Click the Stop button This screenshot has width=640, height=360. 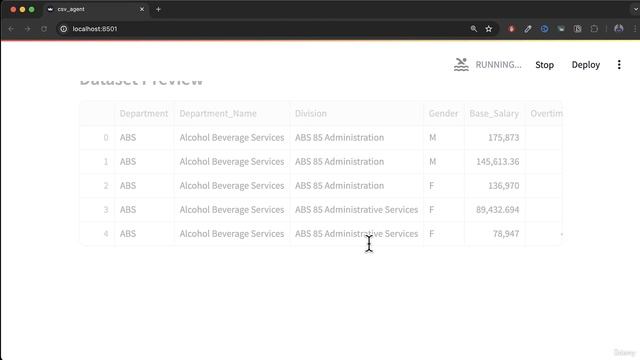[544, 65]
